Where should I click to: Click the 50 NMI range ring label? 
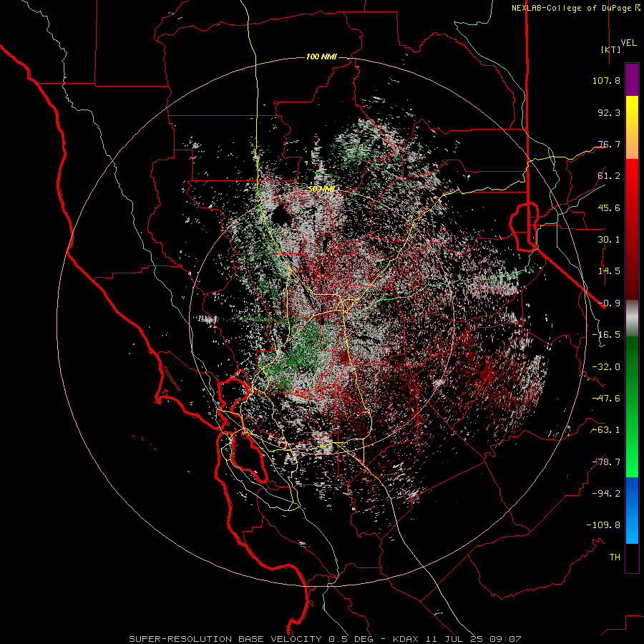(321, 189)
